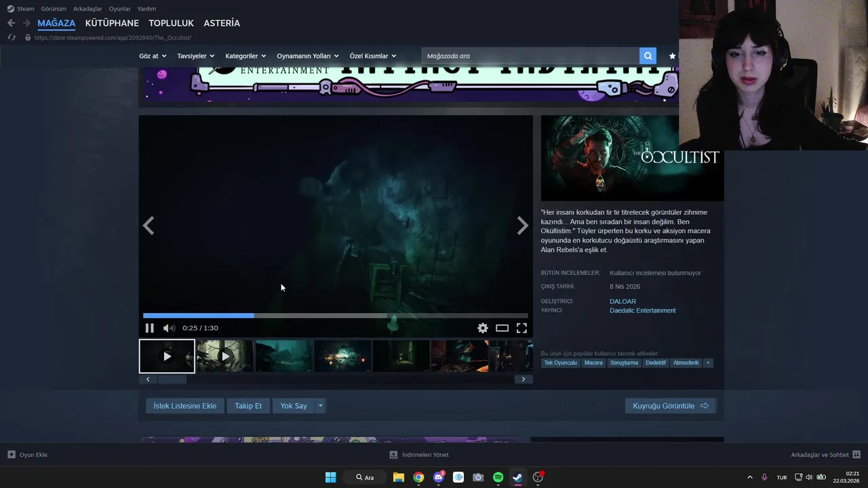Open video settings gear
The width and height of the screenshot is (868, 488).
click(x=483, y=328)
